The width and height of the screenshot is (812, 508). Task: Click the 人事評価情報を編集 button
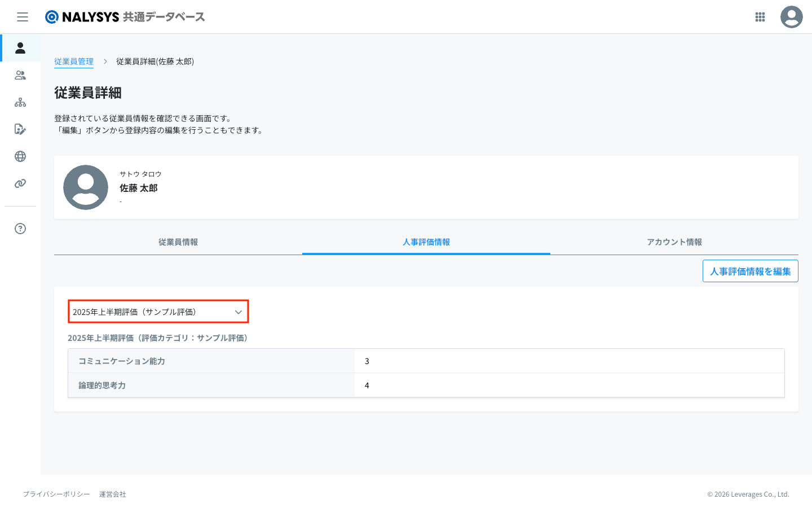750,271
